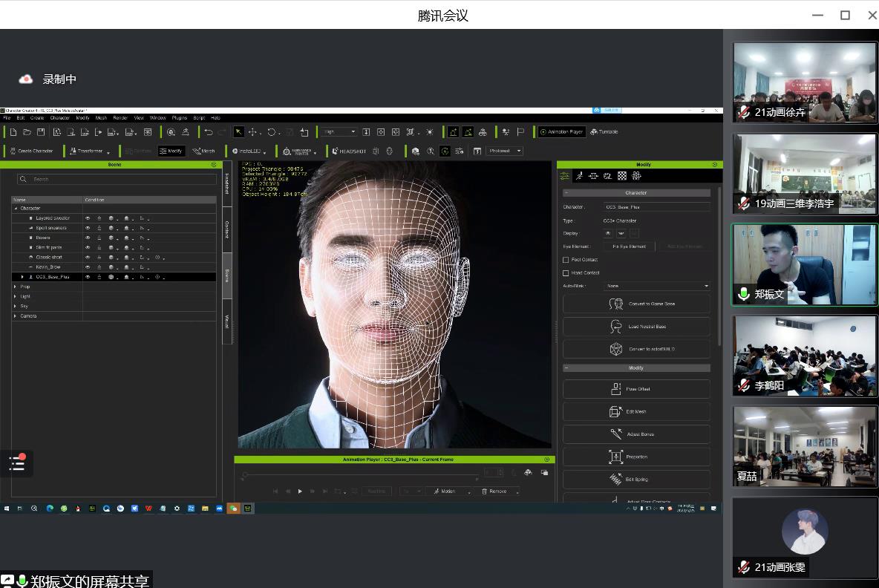Open the Render menu
Image resolution: width=879 pixels, height=588 pixels.
[120, 118]
